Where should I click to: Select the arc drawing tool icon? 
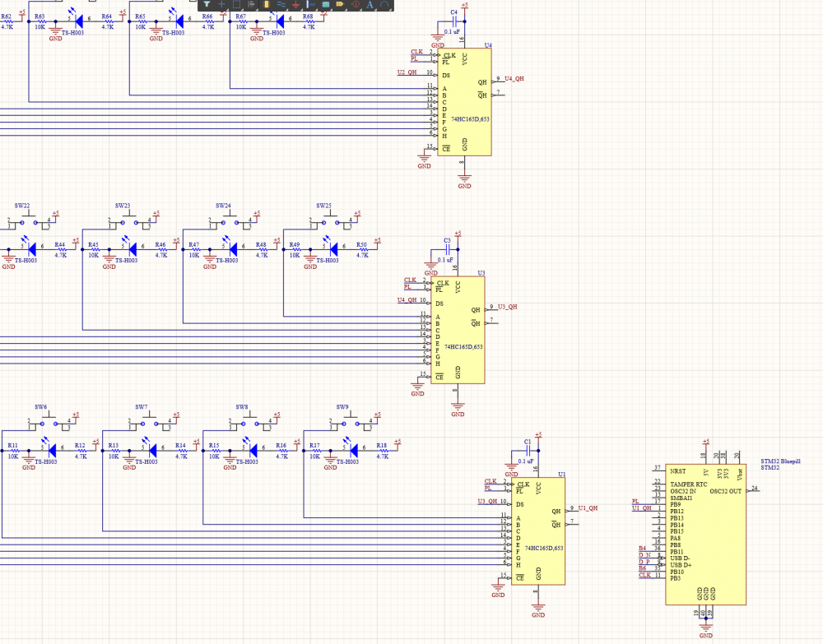point(384,5)
